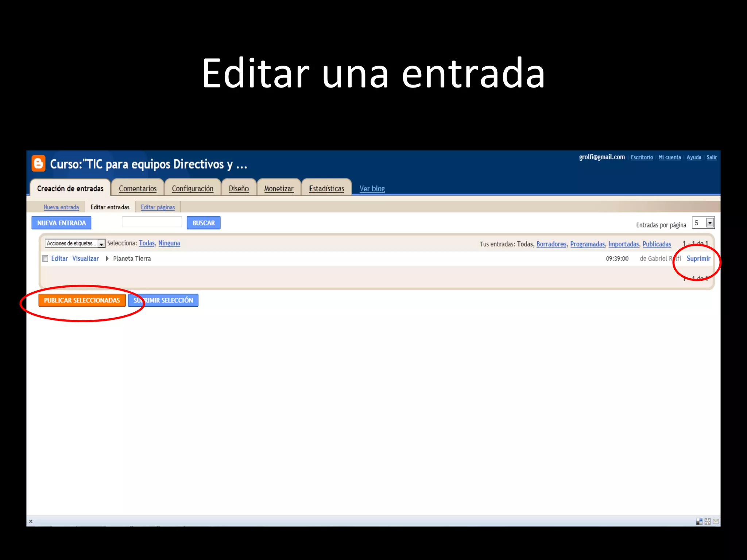Click the Todas label after Tus entradas

[x=525, y=244]
